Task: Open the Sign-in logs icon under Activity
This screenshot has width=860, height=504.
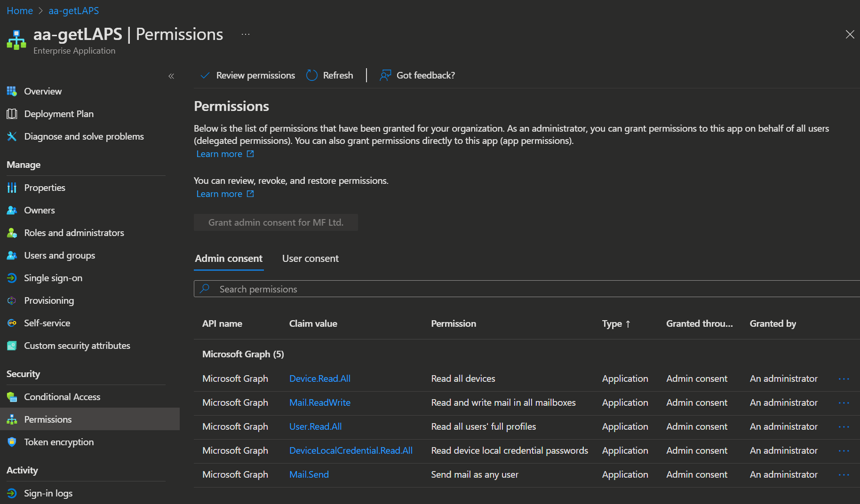Action: point(12,493)
